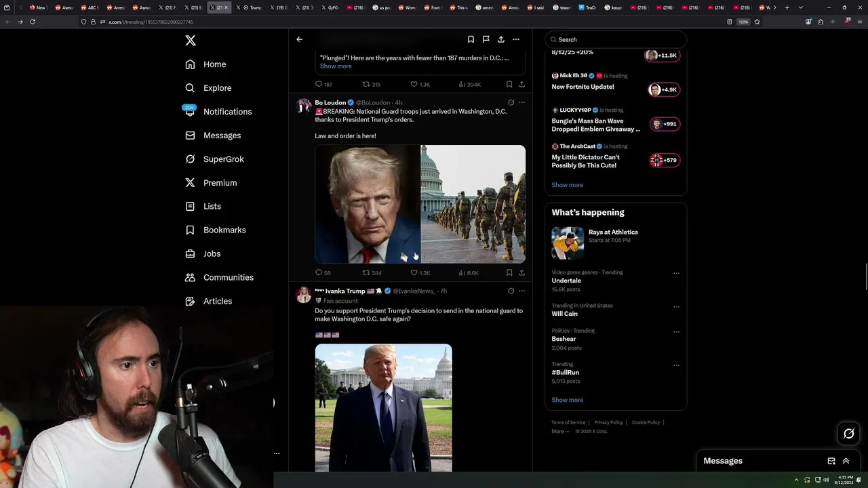Open more options on Bo Loudon post
868x488 pixels.
tap(521, 102)
